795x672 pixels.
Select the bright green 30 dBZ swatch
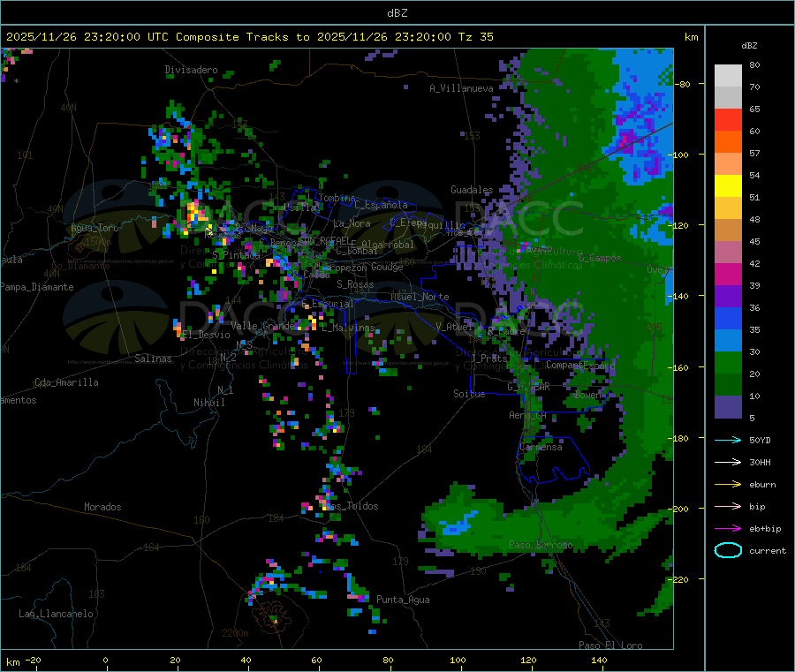(x=728, y=362)
